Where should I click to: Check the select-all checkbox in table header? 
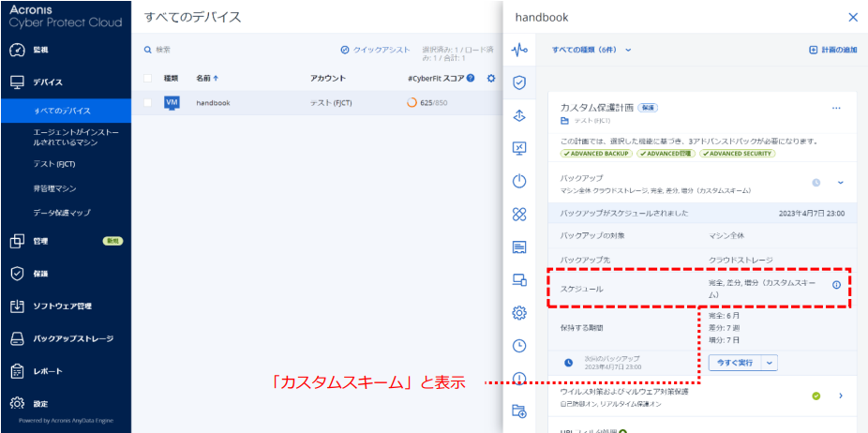tap(147, 79)
